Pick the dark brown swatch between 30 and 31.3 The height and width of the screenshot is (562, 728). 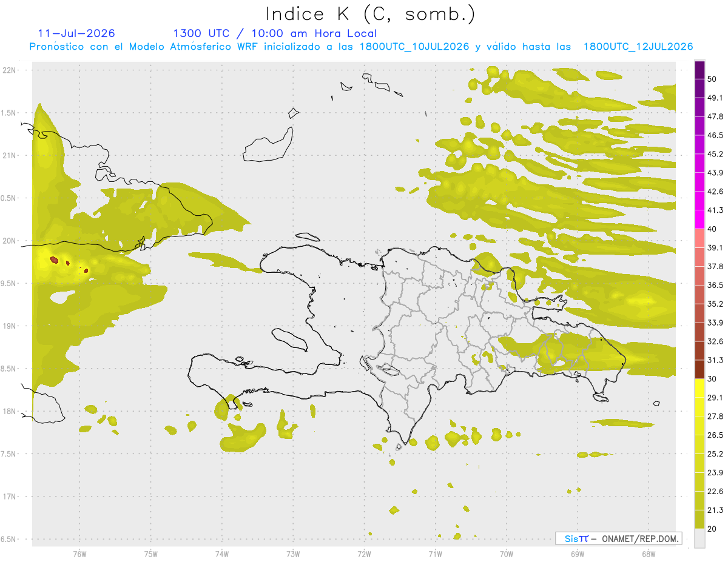coord(699,369)
